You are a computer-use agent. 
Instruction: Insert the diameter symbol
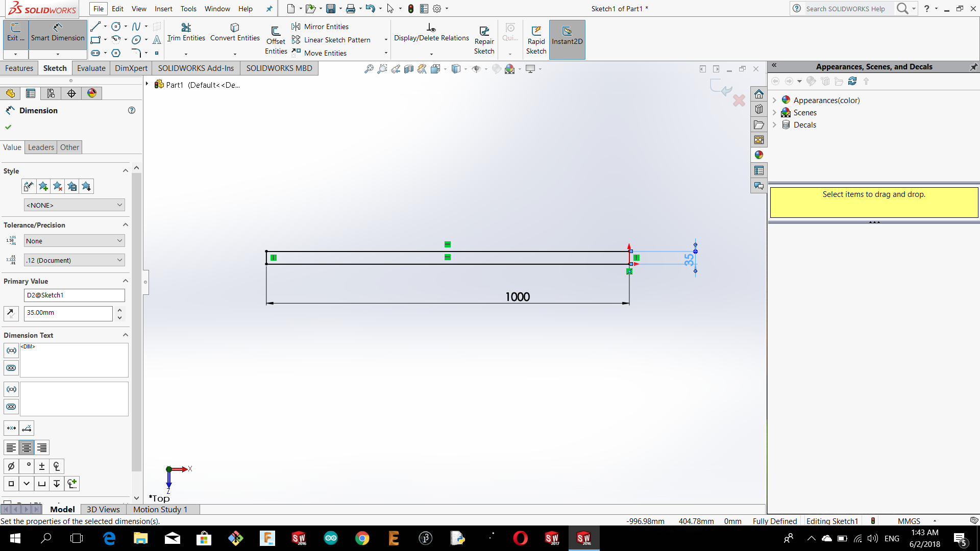11,466
